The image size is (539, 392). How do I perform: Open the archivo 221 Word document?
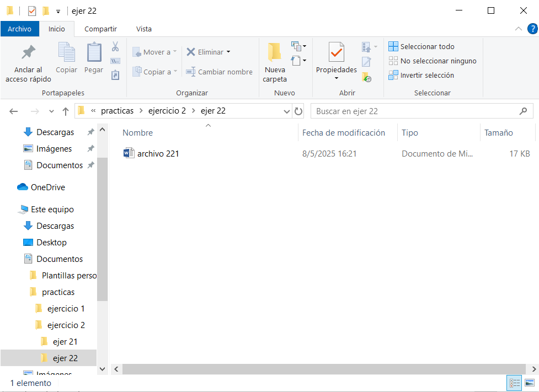[x=158, y=154]
